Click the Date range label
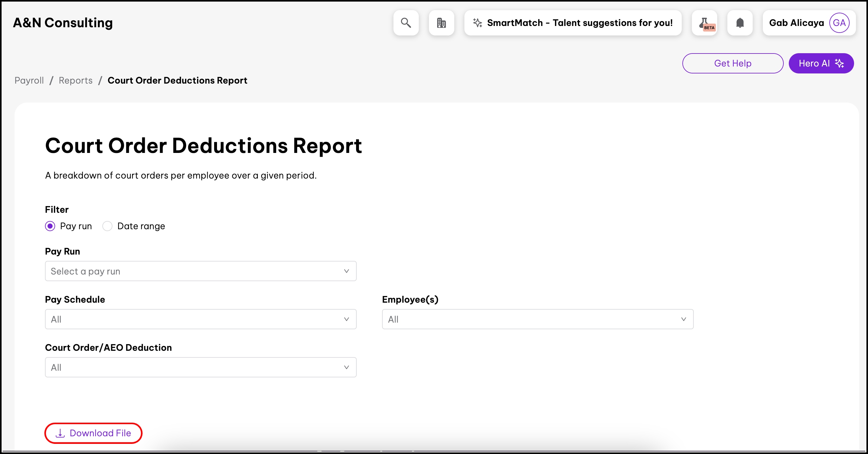The height and width of the screenshot is (454, 868). [x=141, y=226]
